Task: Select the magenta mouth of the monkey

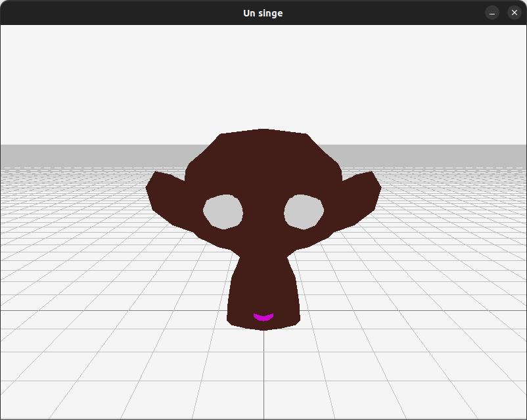Action: 263,317
